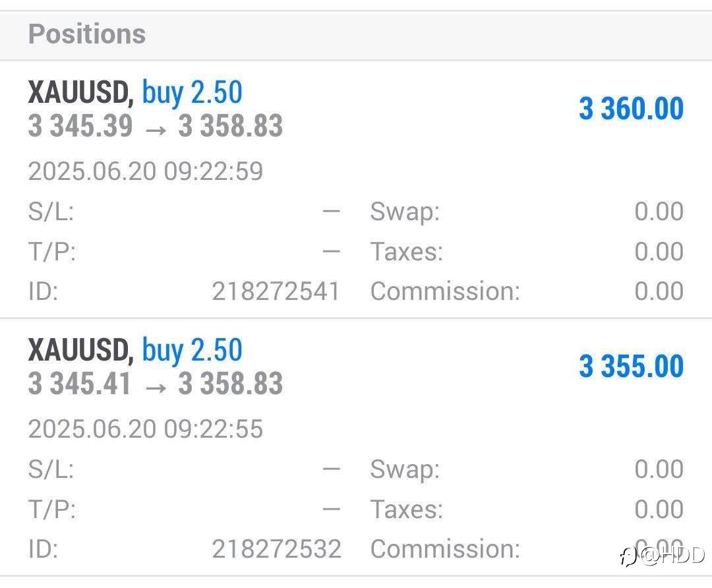Image resolution: width=712 pixels, height=588 pixels.
Task: Click the 3 360.00 profit value
Action: coord(631,109)
